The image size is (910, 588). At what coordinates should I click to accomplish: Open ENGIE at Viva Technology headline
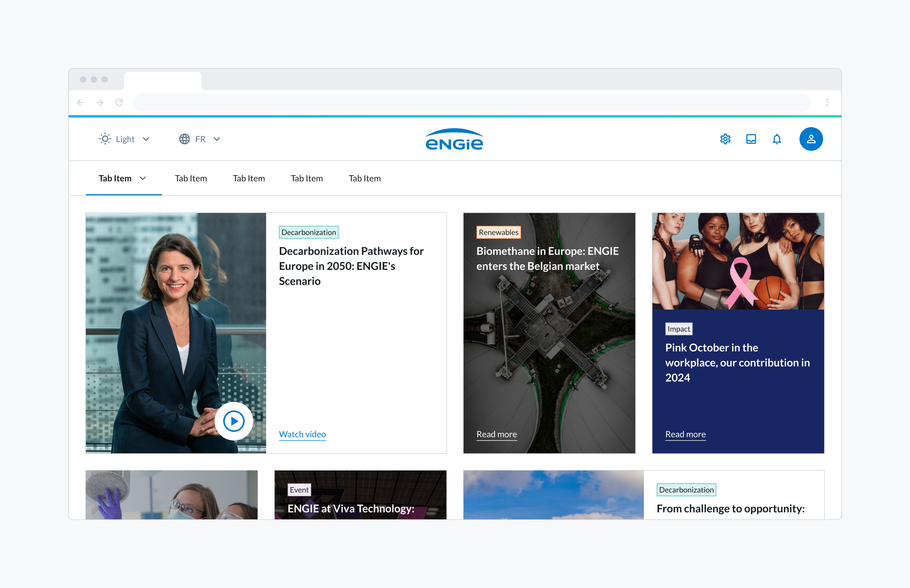(351, 509)
